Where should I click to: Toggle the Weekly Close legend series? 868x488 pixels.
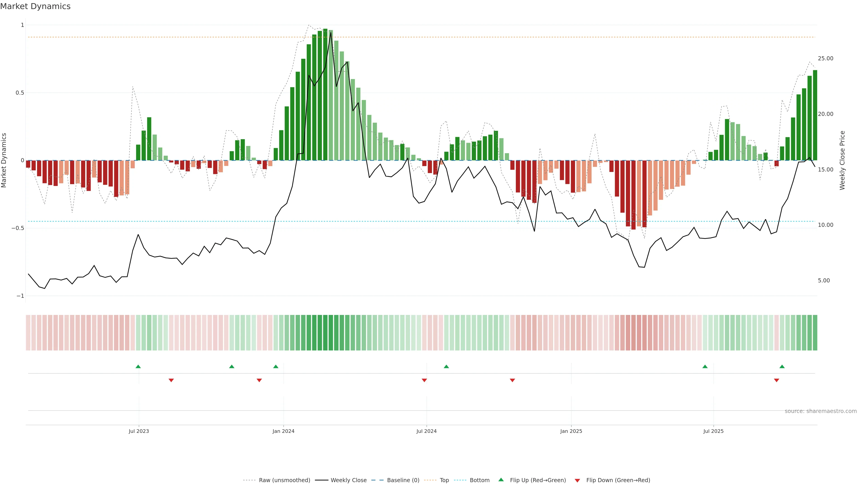348,480
